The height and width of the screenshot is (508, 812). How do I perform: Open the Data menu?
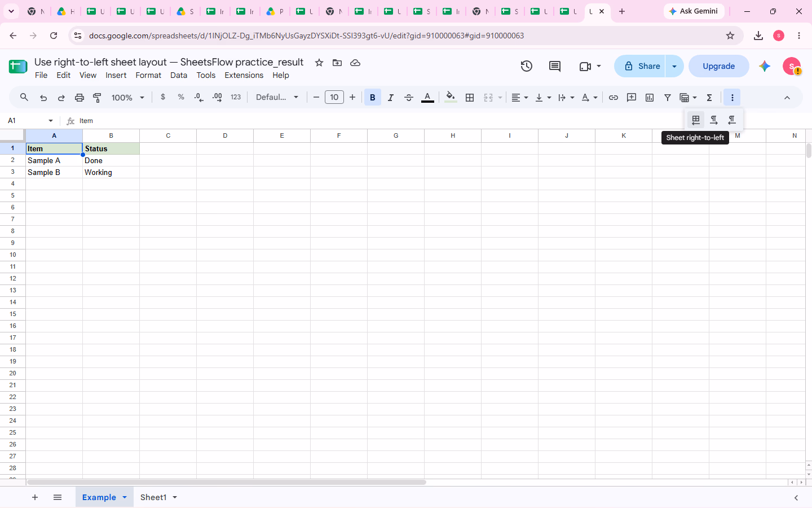179,75
